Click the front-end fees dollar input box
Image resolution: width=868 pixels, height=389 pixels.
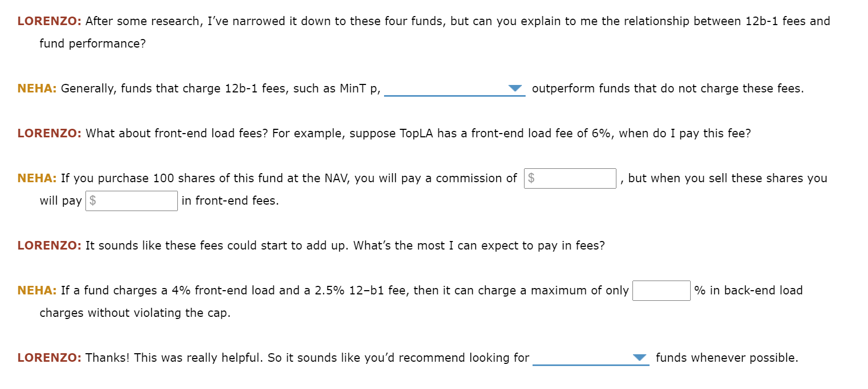(x=131, y=200)
